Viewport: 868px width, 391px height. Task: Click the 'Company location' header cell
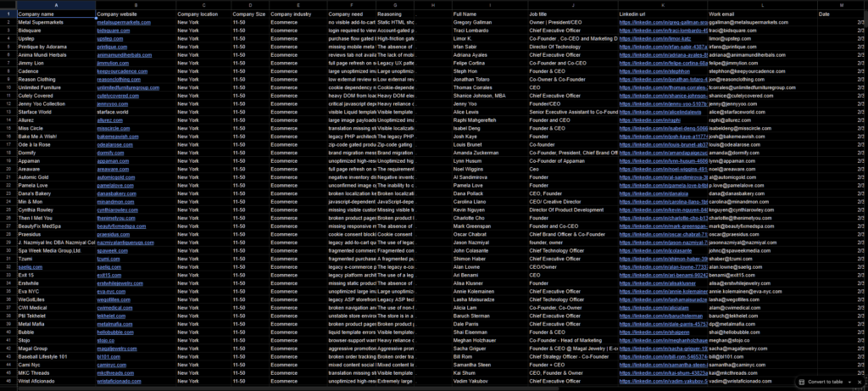click(x=203, y=14)
